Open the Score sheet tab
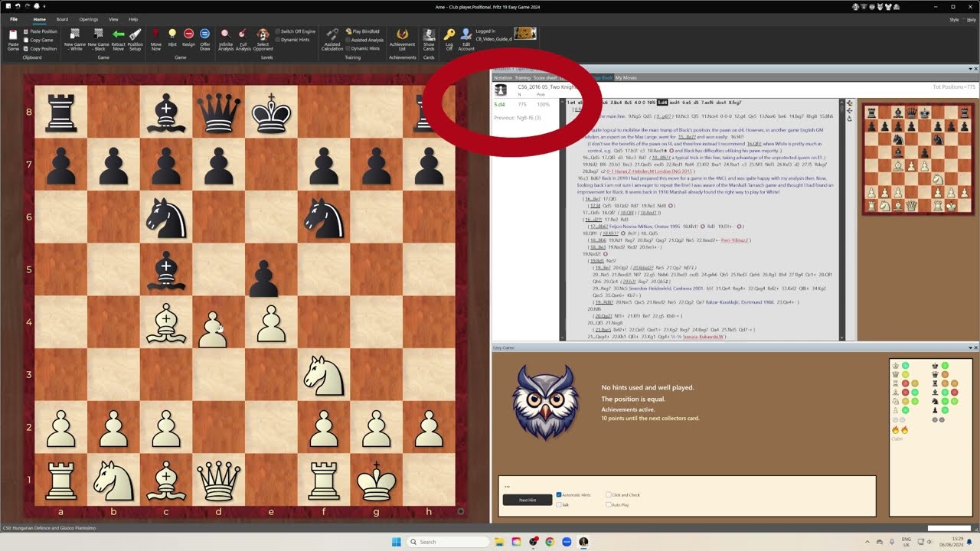The image size is (980, 551). 545,77
